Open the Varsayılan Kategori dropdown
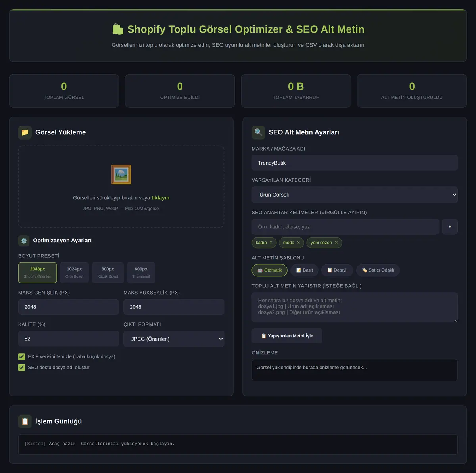This screenshot has width=476, height=473. [x=355, y=195]
